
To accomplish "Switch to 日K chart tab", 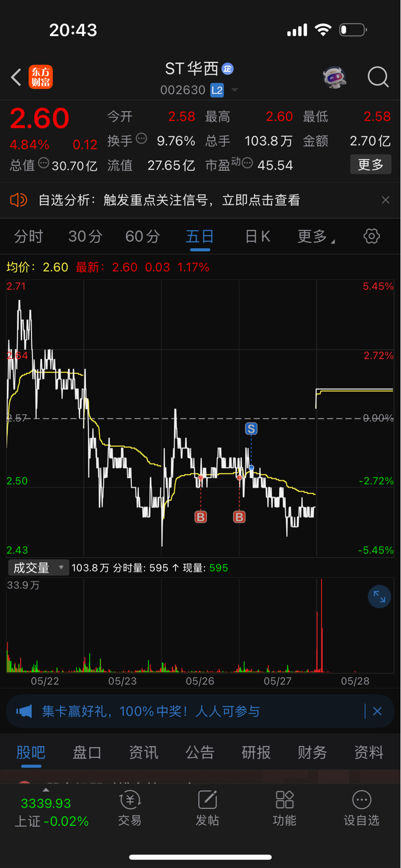I will [258, 237].
